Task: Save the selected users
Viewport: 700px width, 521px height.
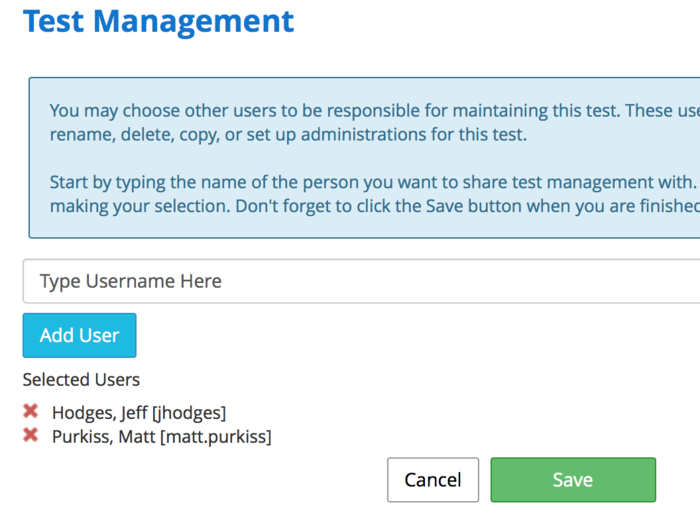Action: (572, 480)
